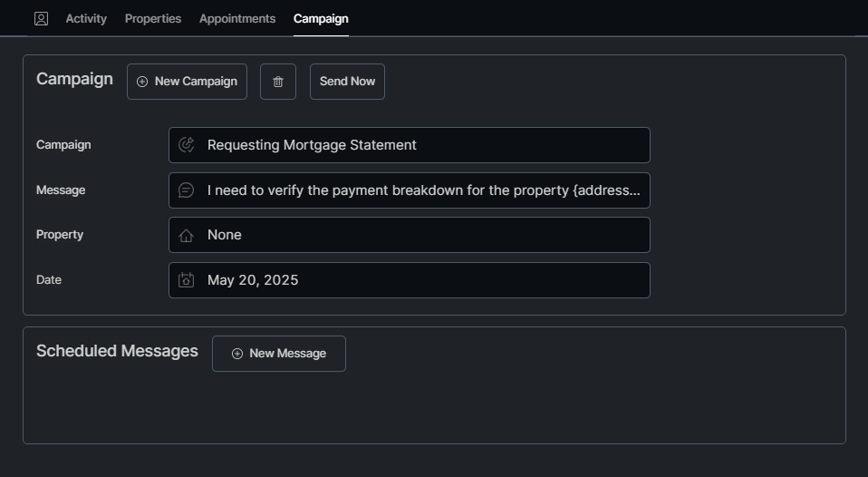Click the Scheduled Messages heading

(x=117, y=351)
